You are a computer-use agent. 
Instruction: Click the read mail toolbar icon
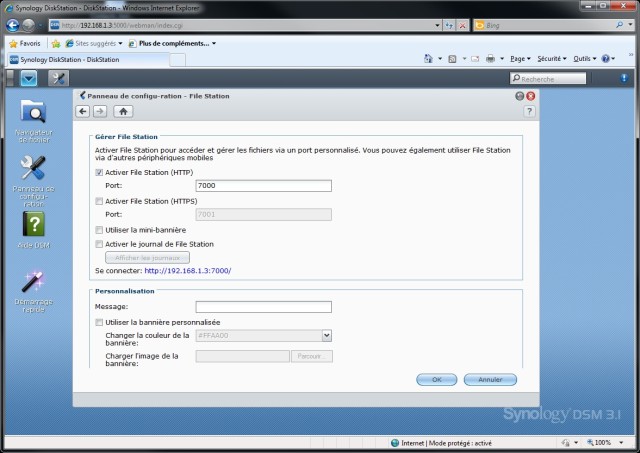475,59
